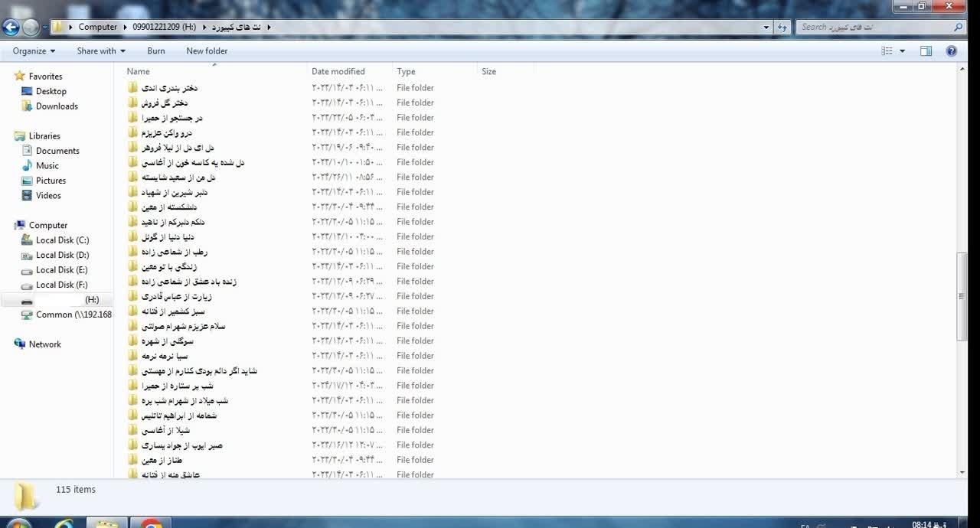Expand the arrow after 09901221209 (H:) breadcrumb
Image resolution: width=980 pixels, height=528 pixels.
204,27
